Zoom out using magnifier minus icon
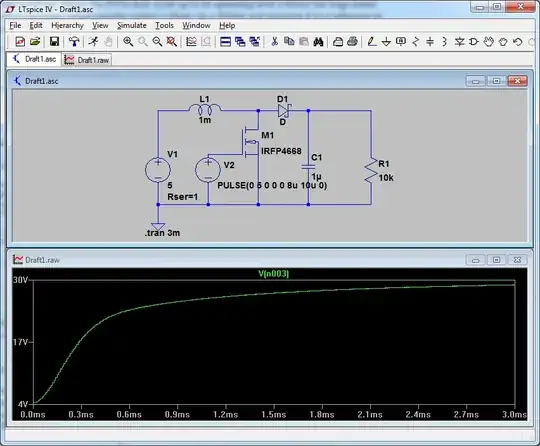Viewport: 540px width, 446px height. (x=157, y=42)
